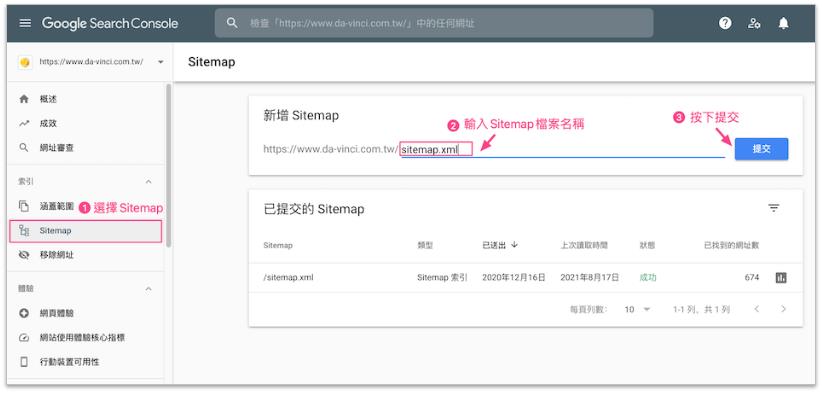
Task: Open 網站使用體驗核心指標 report
Action: 82,337
